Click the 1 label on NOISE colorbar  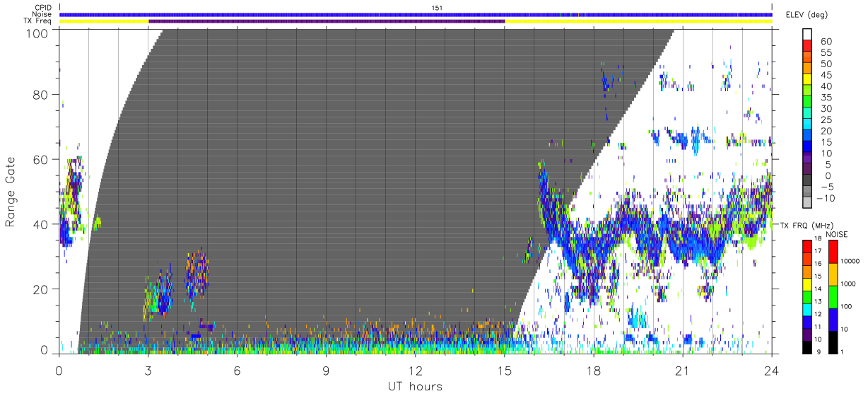coord(843,351)
